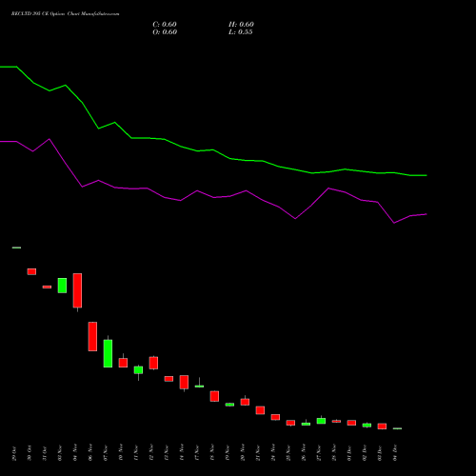The image size is (476, 476).
Task: Select the open value 'O: 0.60'
Action: coord(165,32)
